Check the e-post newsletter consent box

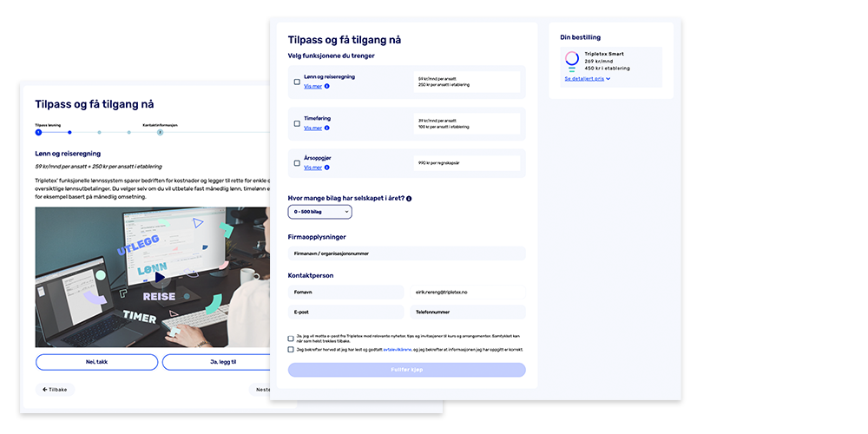click(x=291, y=339)
